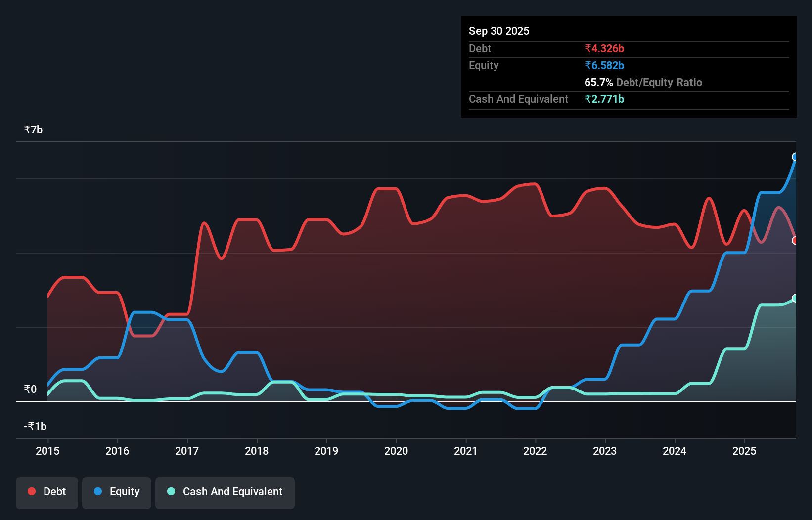Image resolution: width=812 pixels, height=520 pixels.
Task: Select the 2020 year label
Action: (x=396, y=451)
